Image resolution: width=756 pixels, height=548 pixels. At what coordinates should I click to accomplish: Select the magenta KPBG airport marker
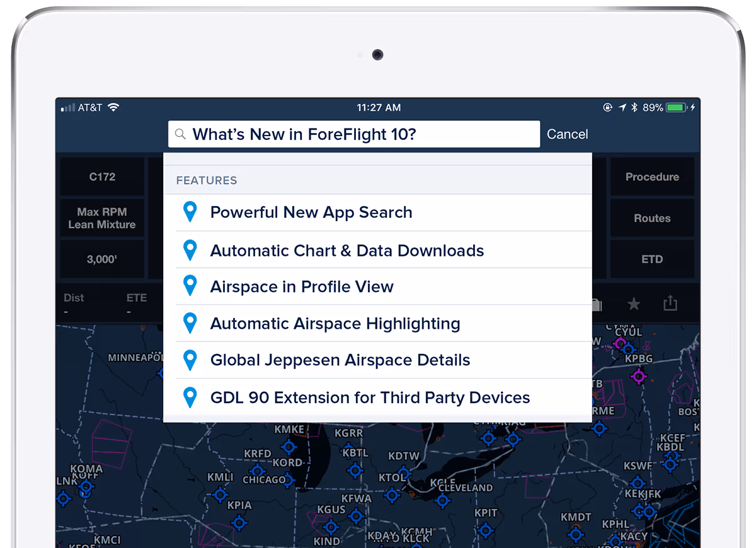coord(638,376)
